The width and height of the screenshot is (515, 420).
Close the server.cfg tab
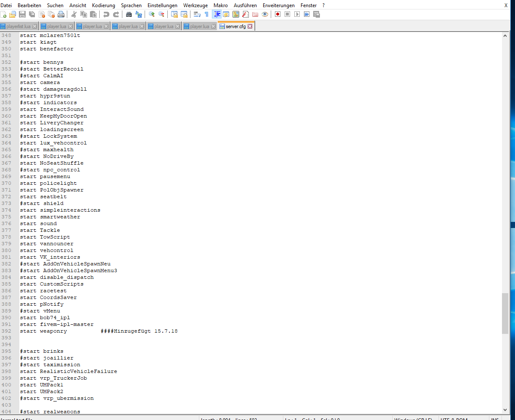pos(250,26)
